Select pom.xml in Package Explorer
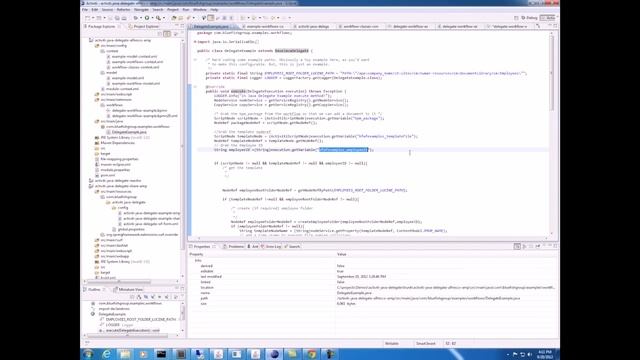 coord(108,175)
